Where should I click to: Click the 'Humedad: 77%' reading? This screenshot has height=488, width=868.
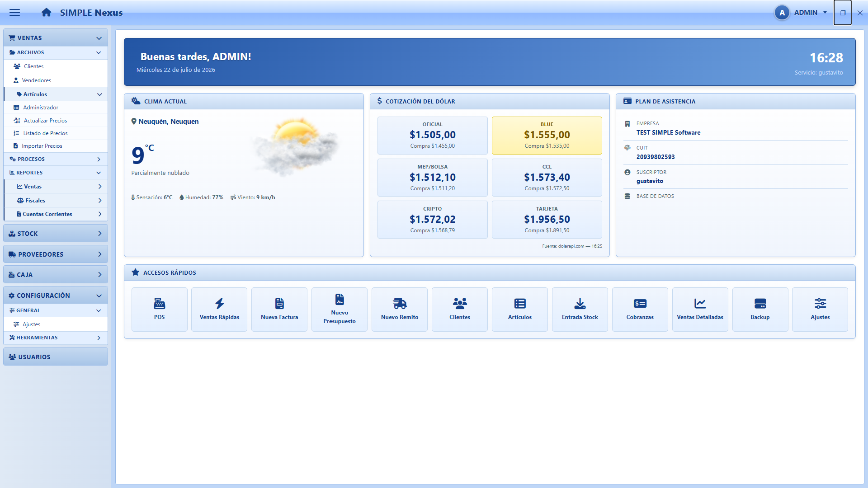pos(202,197)
